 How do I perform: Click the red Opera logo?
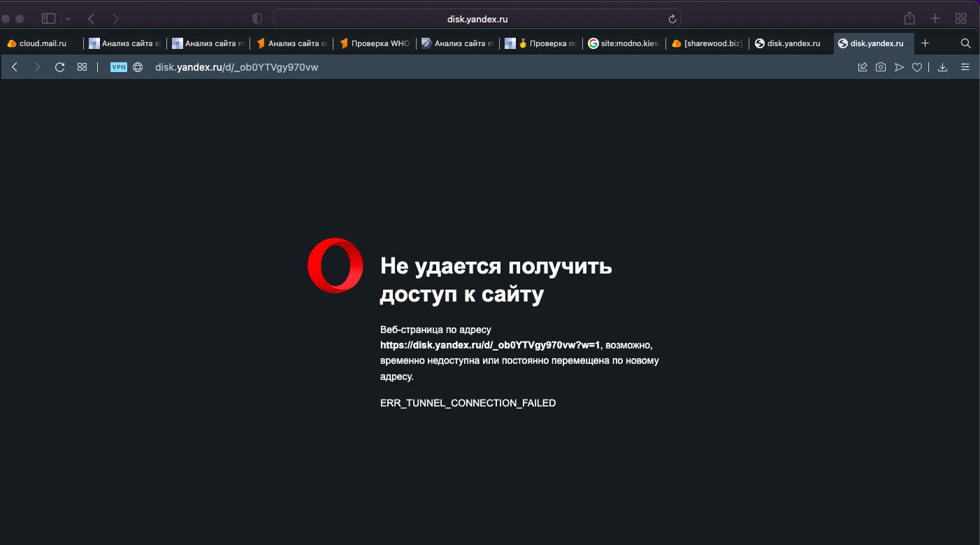click(x=336, y=265)
